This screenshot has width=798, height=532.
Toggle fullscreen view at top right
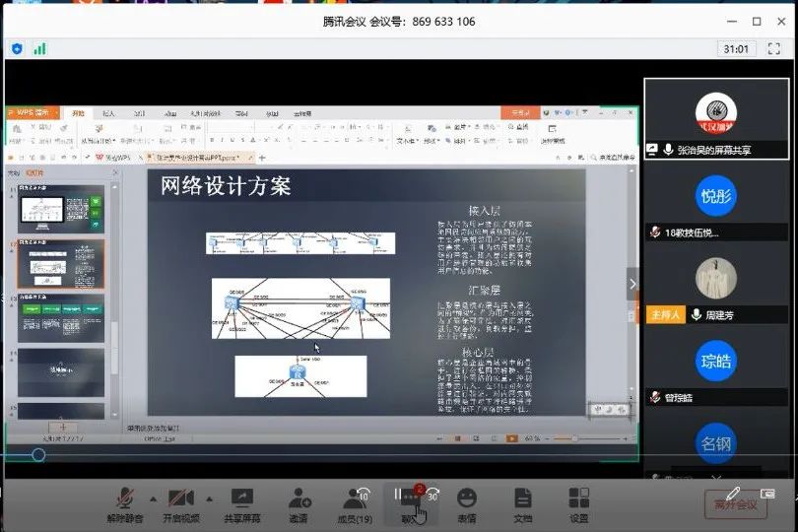click(x=776, y=48)
